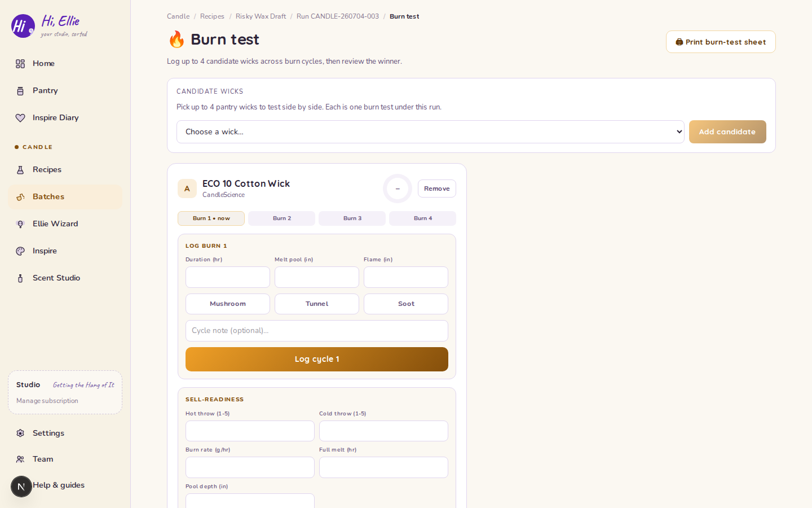Open Scent Studio page
812x508 pixels.
(x=65, y=278)
